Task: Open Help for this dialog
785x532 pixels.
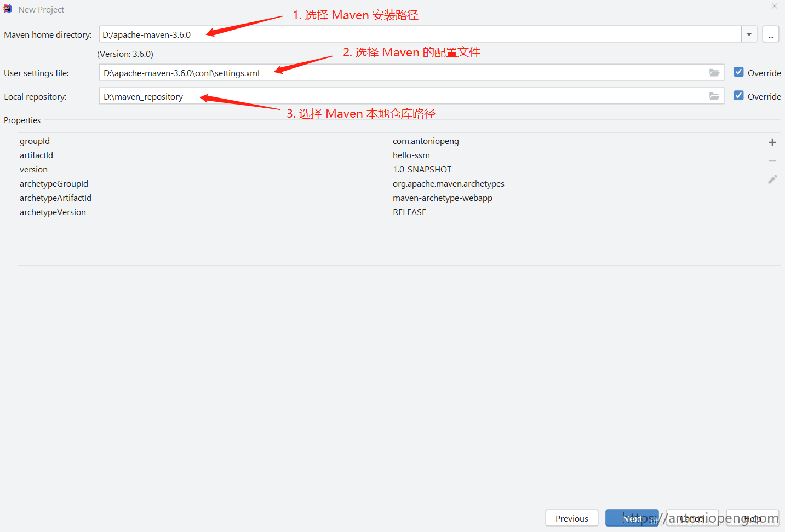Action: [x=752, y=518]
